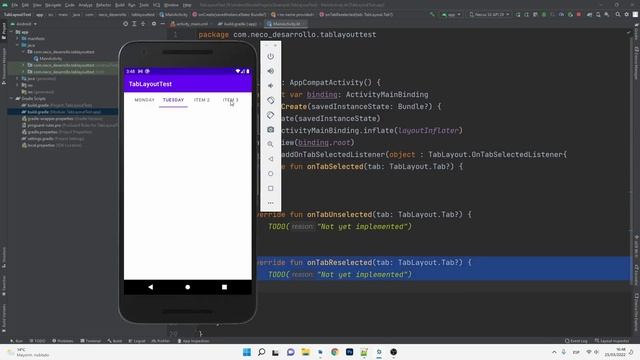Open the Terminal tool window button

pyautogui.click(x=91, y=341)
